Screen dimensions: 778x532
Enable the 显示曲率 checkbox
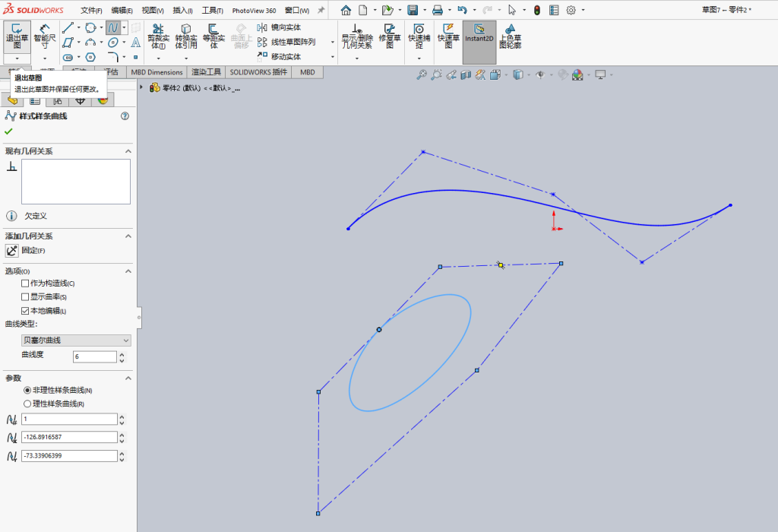(25, 296)
